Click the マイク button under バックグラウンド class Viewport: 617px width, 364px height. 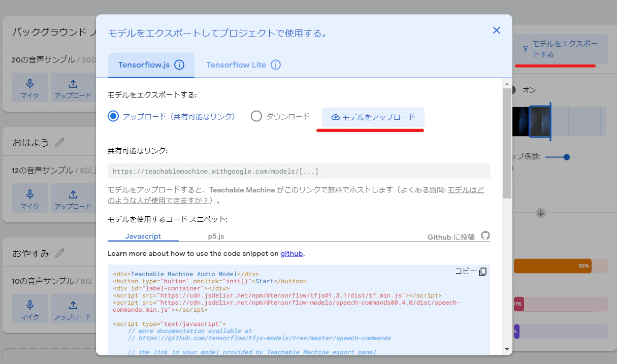[x=30, y=87]
